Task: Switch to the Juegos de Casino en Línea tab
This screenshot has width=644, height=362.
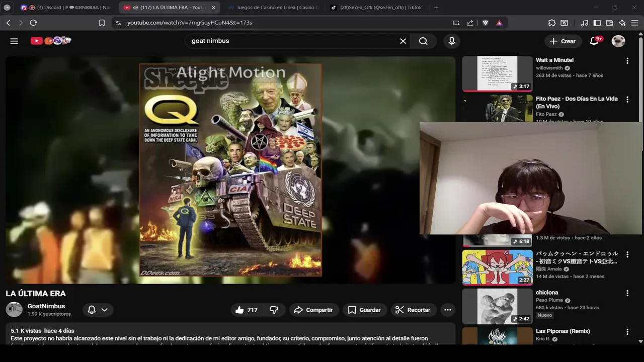Action: click(x=273, y=8)
